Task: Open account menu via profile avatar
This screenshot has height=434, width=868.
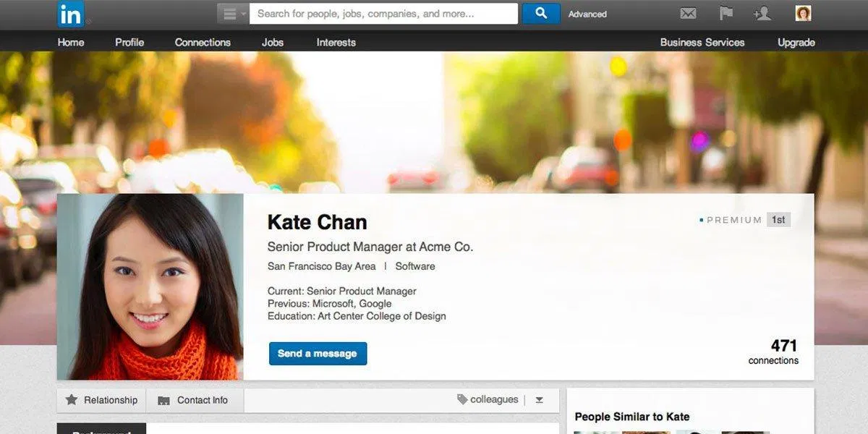Action: (803, 14)
